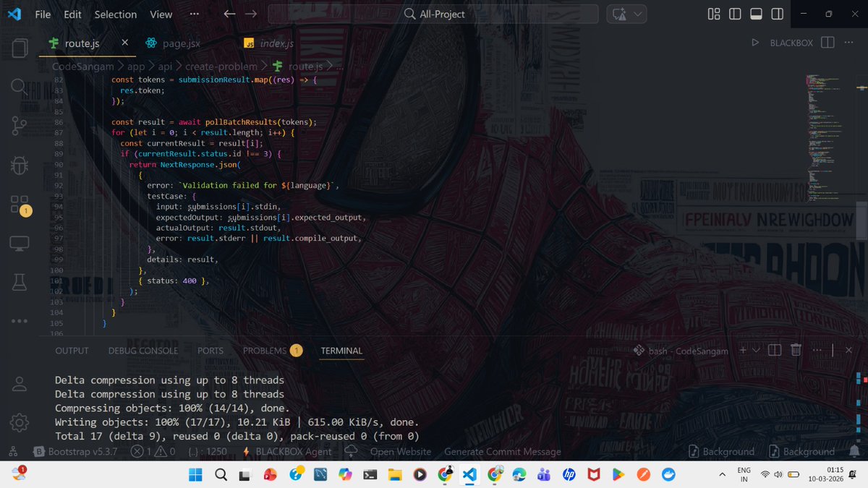
Task: Go forward with the right arrow
Action: coord(250,14)
